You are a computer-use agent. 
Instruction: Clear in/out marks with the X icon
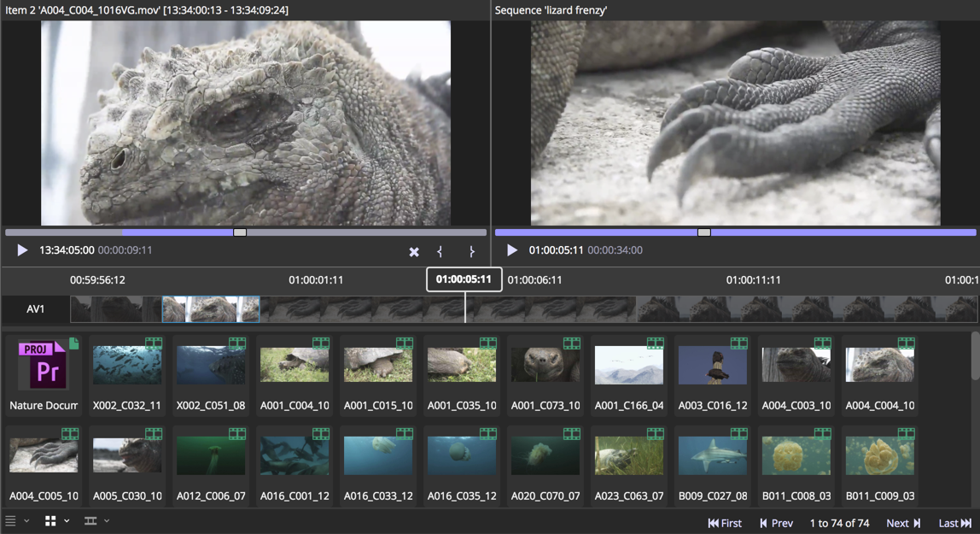[x=414, y=251]
